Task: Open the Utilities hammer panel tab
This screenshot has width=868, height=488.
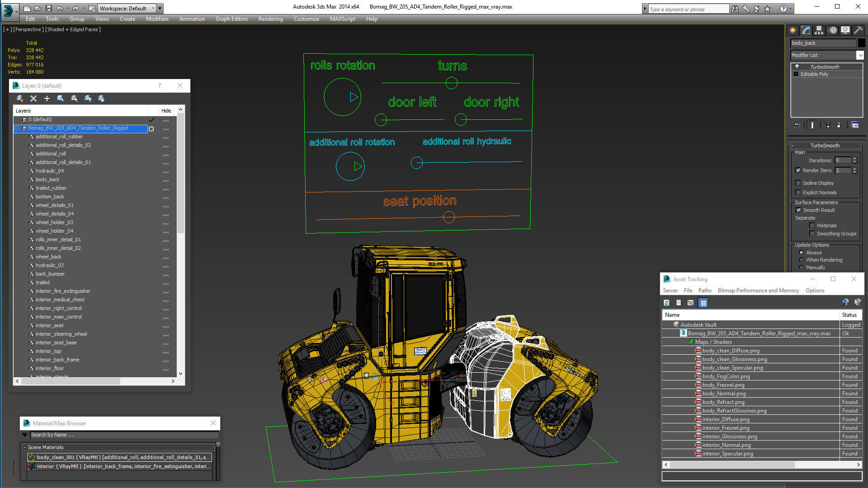Action: pyautogui.click(x=858, y=30)
